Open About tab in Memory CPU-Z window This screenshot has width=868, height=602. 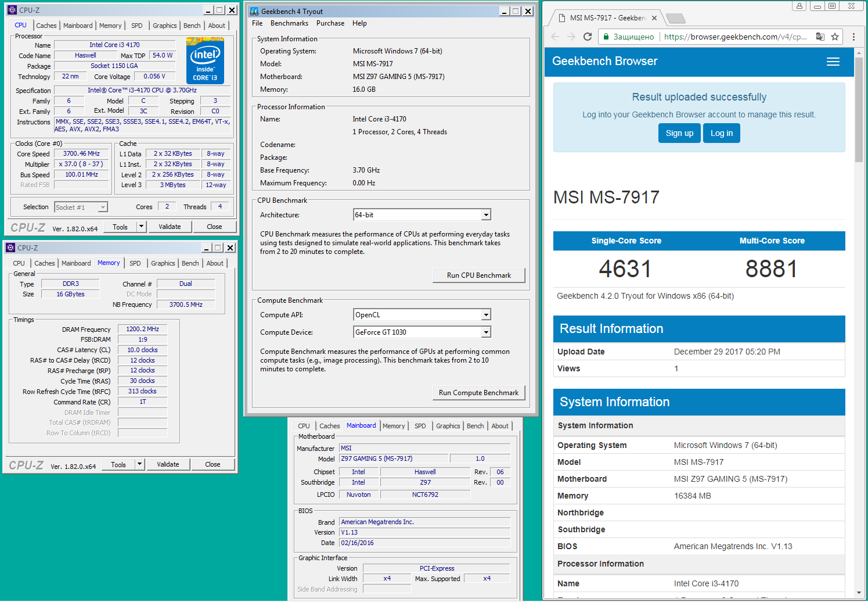point(215,263)
